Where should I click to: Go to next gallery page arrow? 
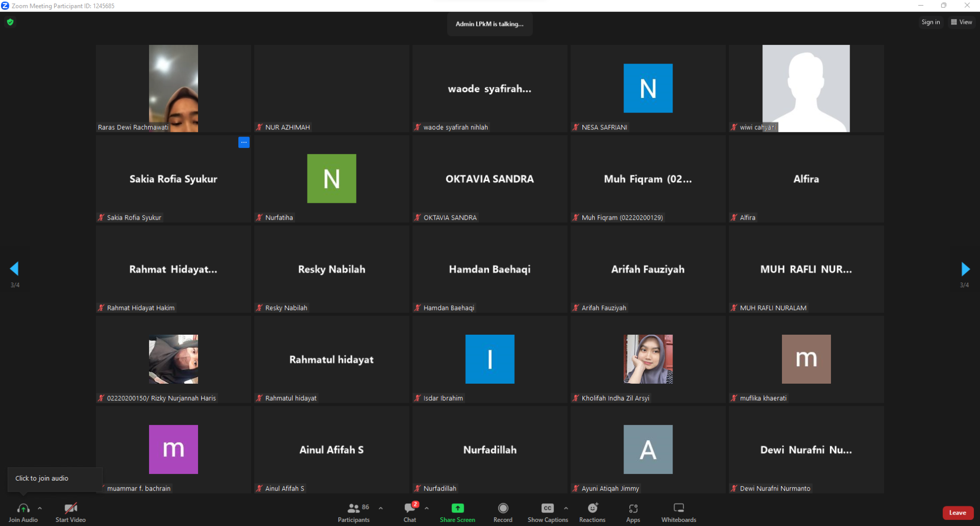pyautogui.click(x=965, y=269)
